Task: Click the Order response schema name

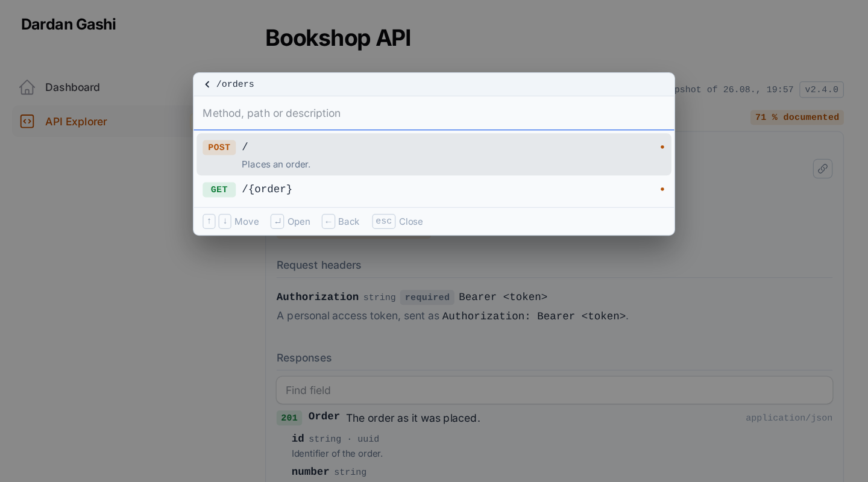Action: [x=324, y=417]
